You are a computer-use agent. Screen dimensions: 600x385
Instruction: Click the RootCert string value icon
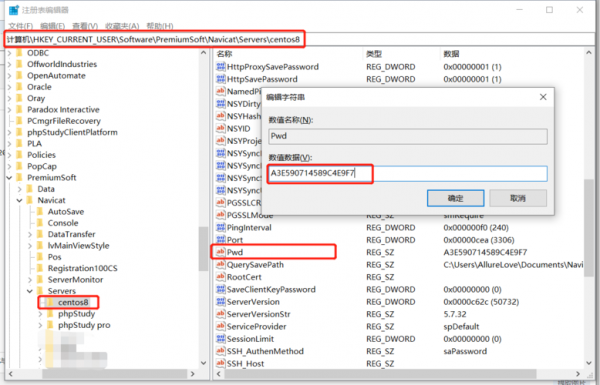220,277
